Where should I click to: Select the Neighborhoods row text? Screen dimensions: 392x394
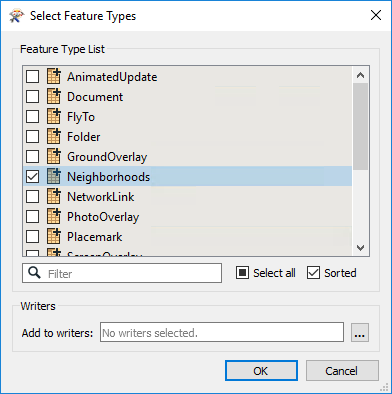[108, 177]
